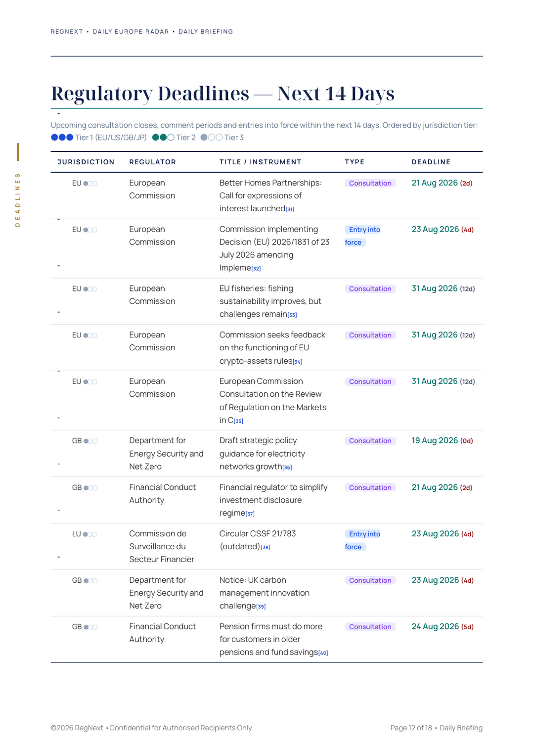Image resolution: width=534 pixels, height=756 pixels.
Task: Click Consultation badge in UK carbon management row
Action: (x=370, y=580)
